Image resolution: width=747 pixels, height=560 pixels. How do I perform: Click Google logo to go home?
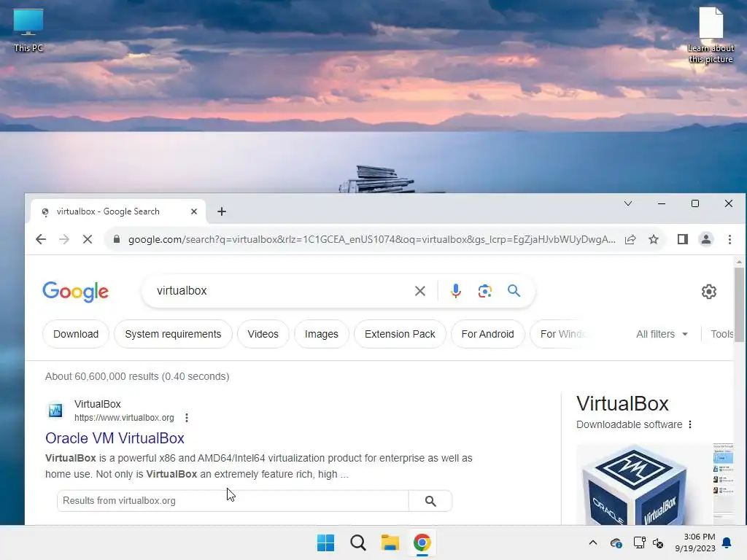(x=75, y=291)
